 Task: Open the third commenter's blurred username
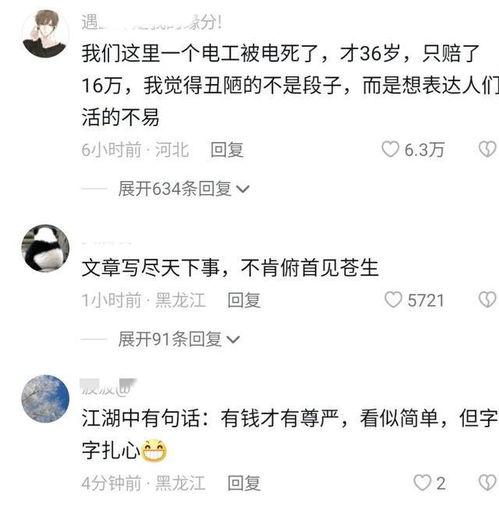tap(109, 387)
